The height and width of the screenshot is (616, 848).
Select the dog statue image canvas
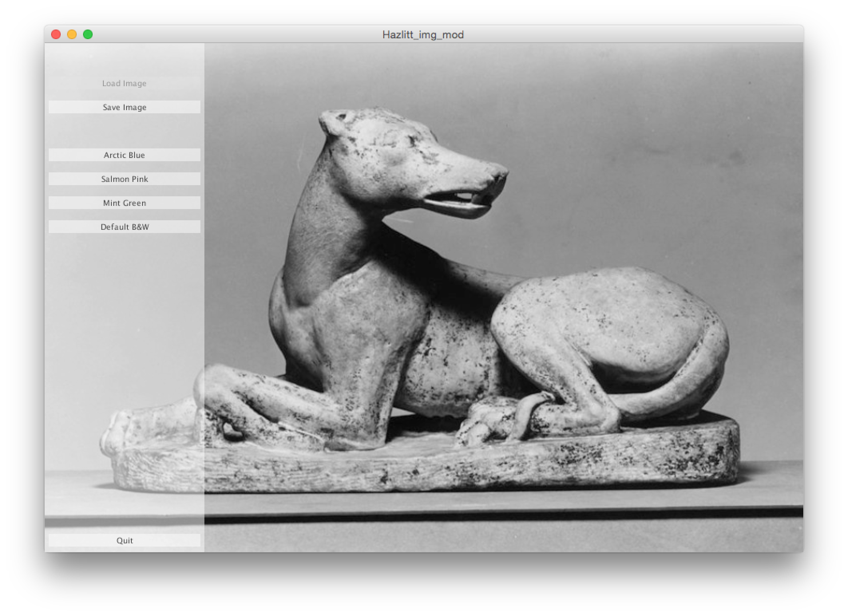[504, 298]
